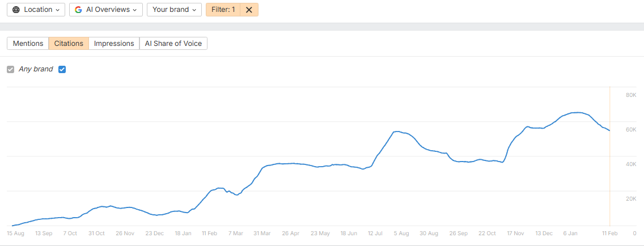The height and width of the screenshot is (246, 644).
Task: Click the 30 Aug axis label
Action: tap(429, 234)
